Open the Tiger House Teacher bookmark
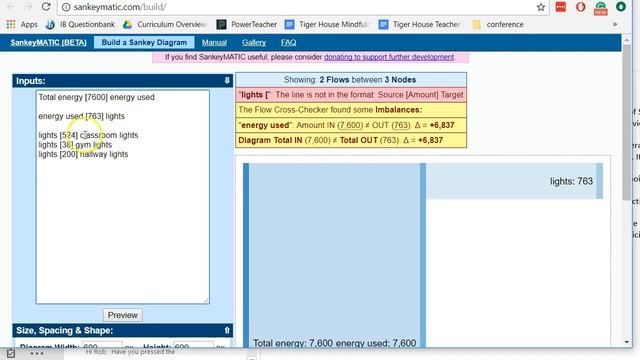 (x=421, y=24)
